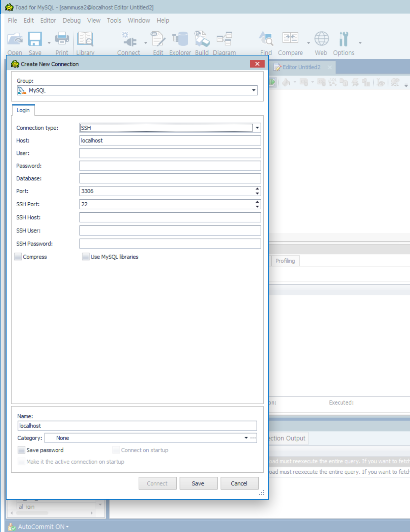Click the Web globe icon
The width and height of the screenshot is (410, 532).
click(x=321, y=39)
